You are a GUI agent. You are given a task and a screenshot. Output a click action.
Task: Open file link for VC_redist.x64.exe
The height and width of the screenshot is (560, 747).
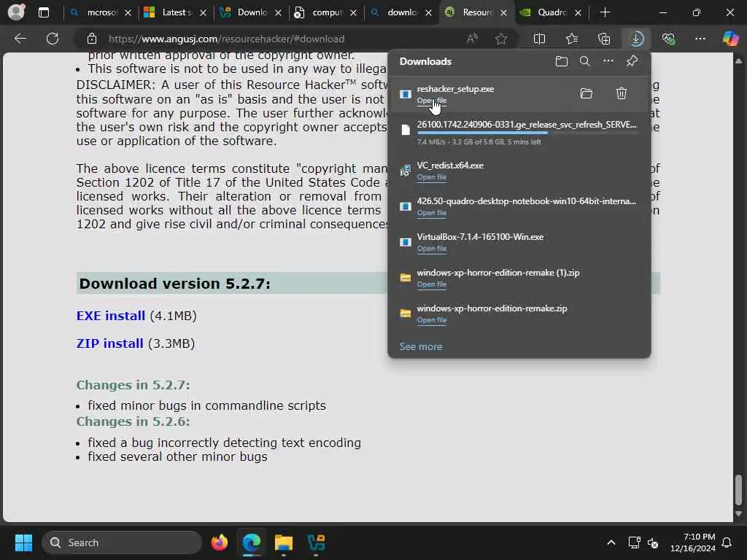click(x=432, y=177)
